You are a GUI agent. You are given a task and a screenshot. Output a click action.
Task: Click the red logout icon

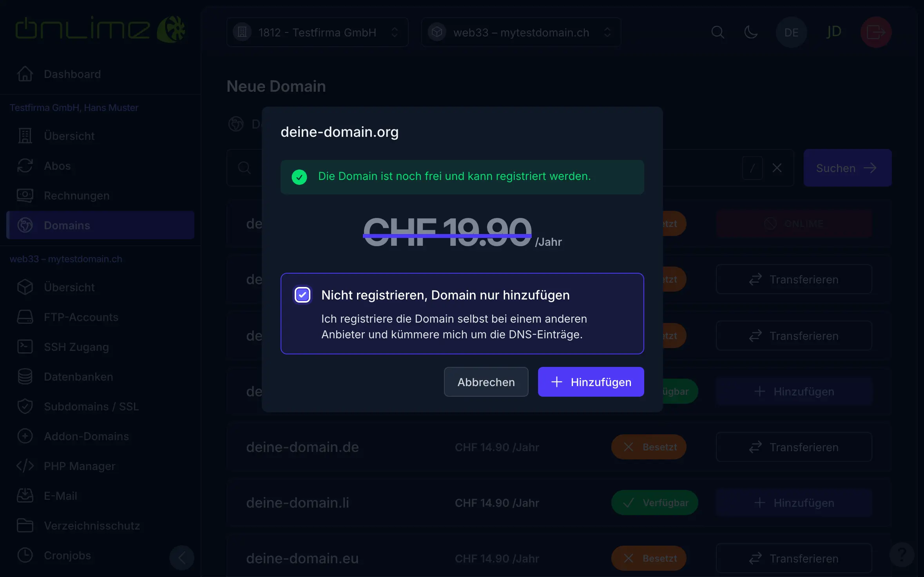pos(876,32)
